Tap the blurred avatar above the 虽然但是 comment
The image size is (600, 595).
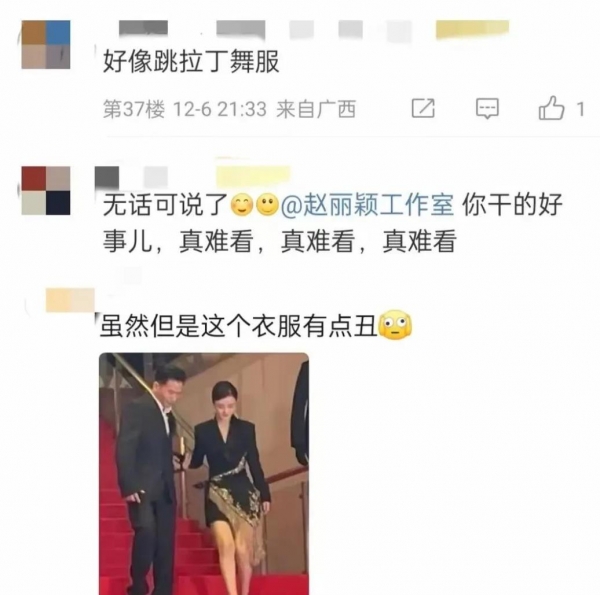coord(70,300)
